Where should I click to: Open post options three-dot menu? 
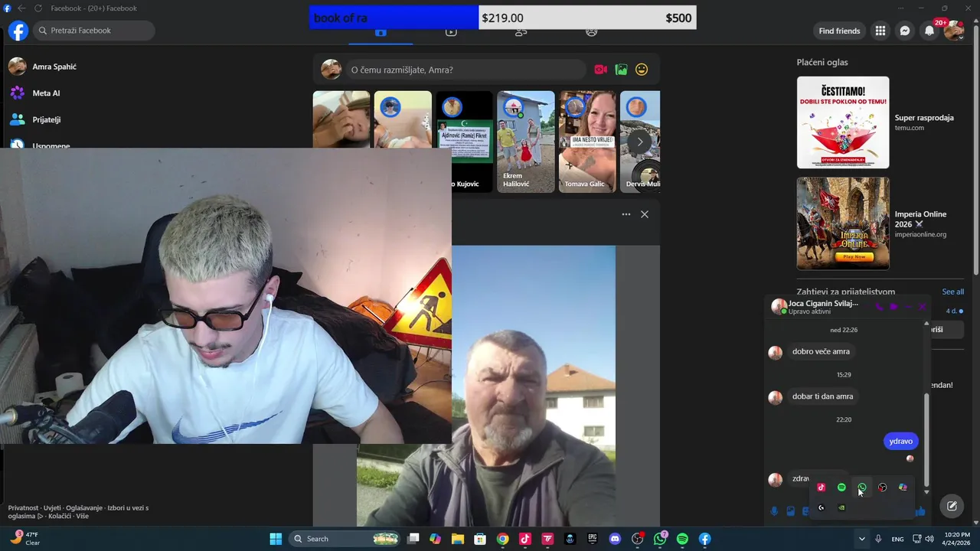(626, 214)
